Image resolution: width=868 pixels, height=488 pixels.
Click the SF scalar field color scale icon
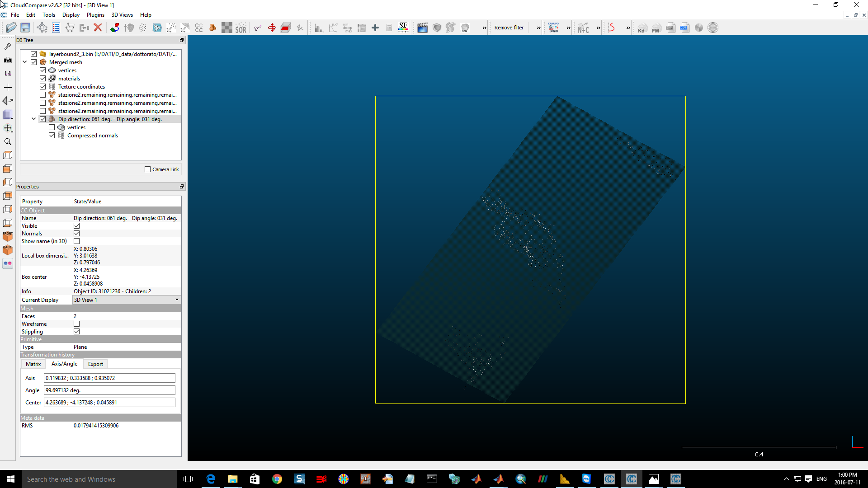pos(403,28)
